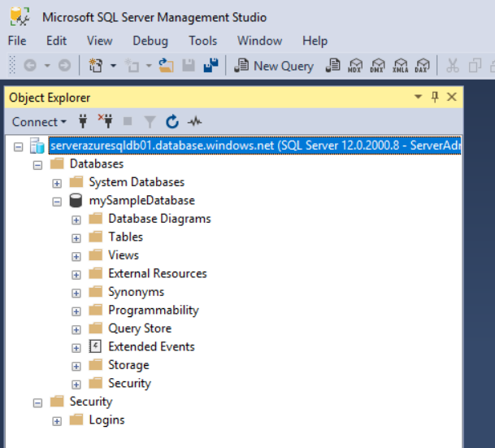Select the Programmability tree item
Image resolution: width=495 pixels, height=448 pixels.
pos(154,310)
